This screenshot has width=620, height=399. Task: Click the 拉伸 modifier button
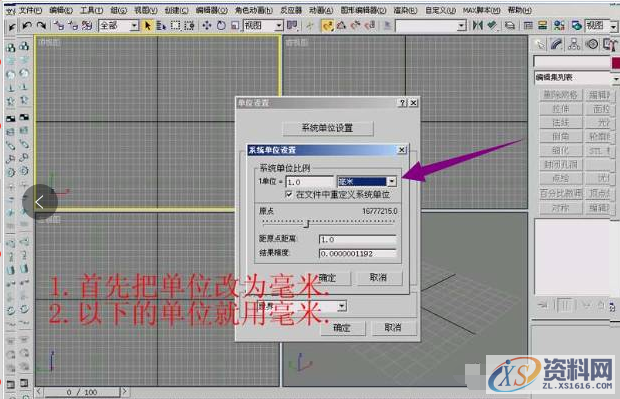coord(561,109)
